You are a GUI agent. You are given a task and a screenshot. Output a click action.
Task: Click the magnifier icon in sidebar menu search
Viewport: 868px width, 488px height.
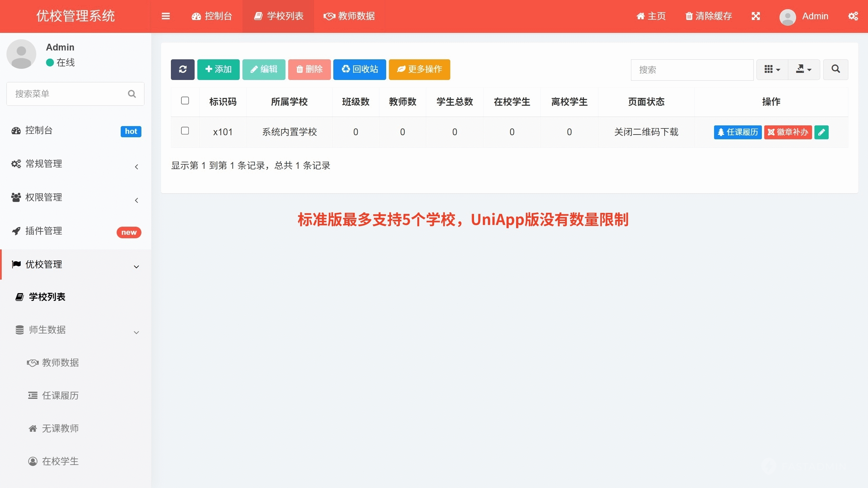(132, 94)
